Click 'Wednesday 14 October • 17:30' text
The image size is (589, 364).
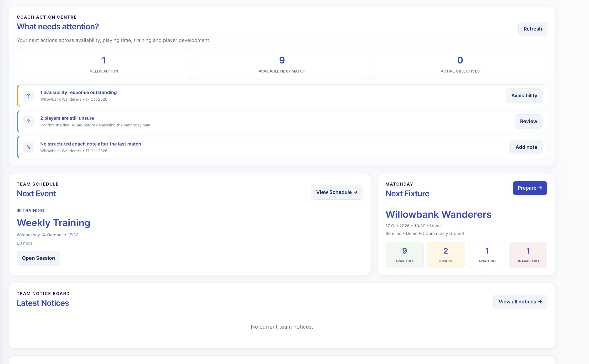(47, 235)
